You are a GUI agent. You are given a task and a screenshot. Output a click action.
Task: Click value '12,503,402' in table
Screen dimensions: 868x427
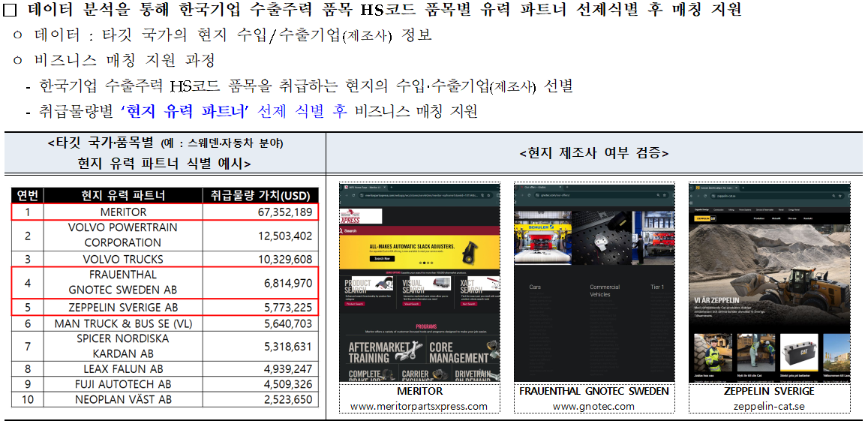coord(284,236)
